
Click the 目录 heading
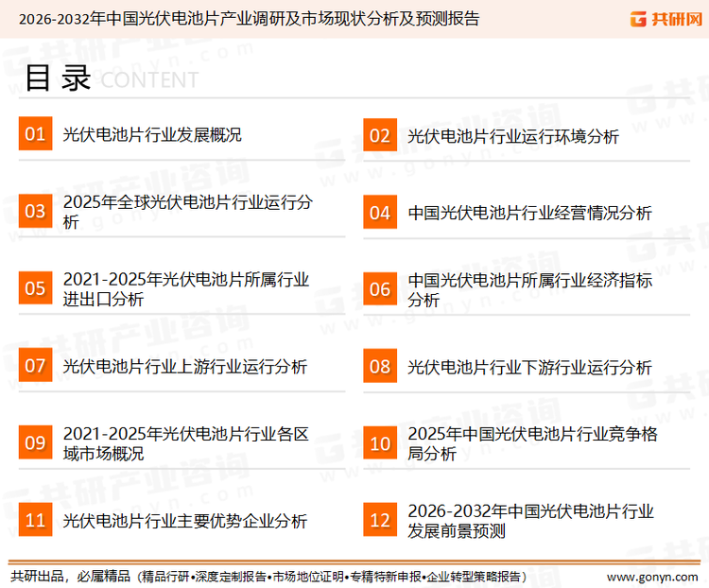[x=58, y=78]
